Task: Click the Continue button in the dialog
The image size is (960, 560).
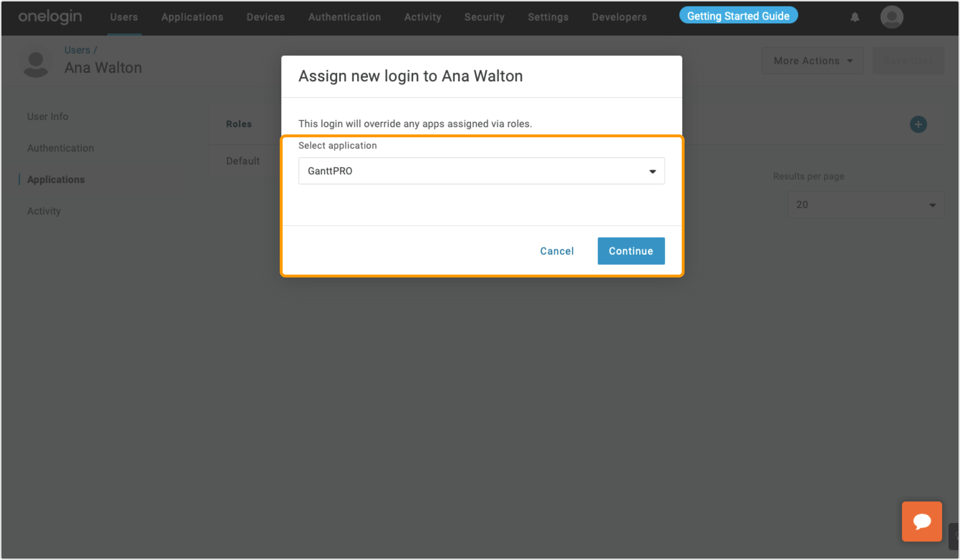Action: coord(631,251)
